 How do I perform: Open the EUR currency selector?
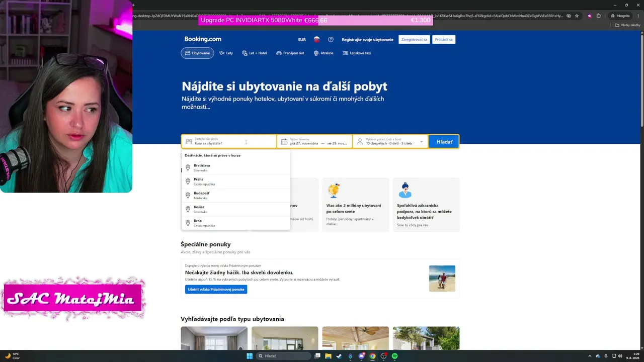point(302,39)
